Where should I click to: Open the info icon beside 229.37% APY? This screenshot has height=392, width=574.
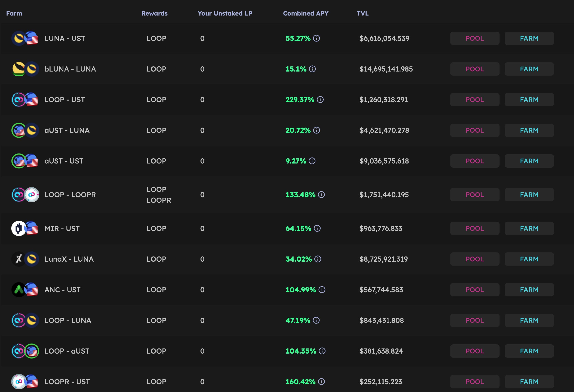click(320, 100)
